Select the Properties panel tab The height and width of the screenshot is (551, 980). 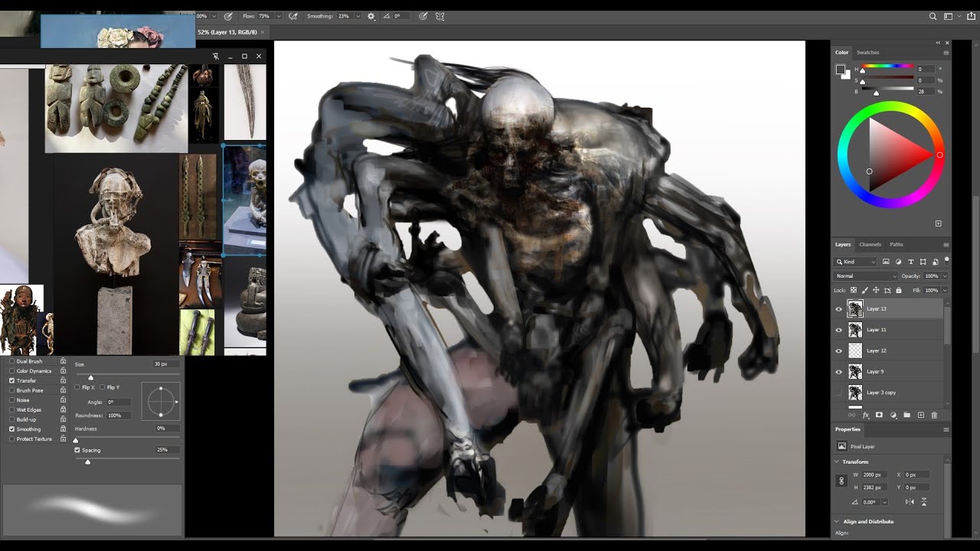[x=848, y=429]
